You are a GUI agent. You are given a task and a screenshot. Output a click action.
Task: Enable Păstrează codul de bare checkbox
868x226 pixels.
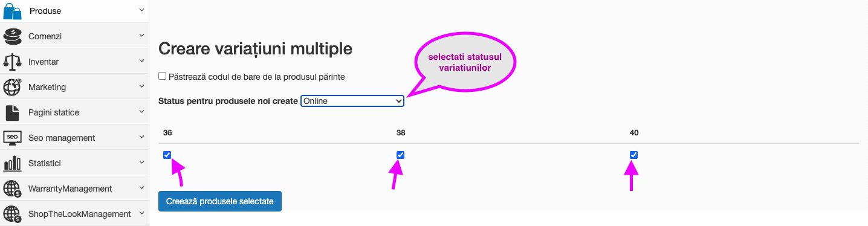coord(162,76)
